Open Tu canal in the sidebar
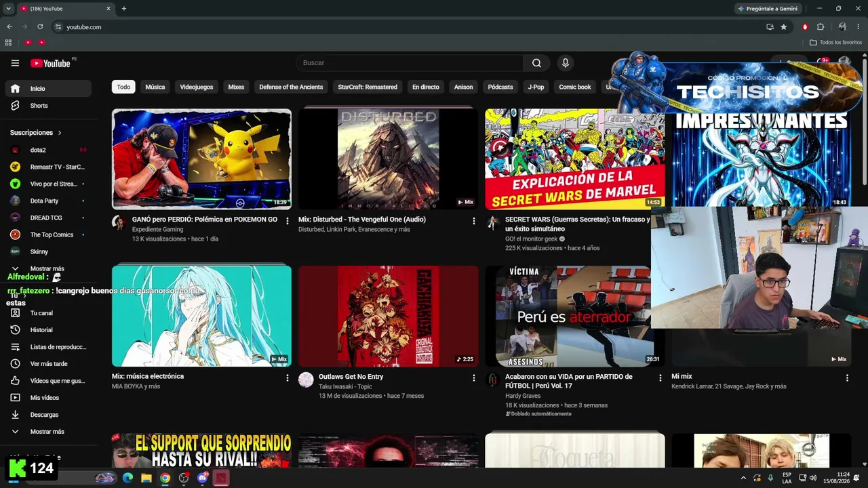This screenshot has width=868, height=488. 47,313
